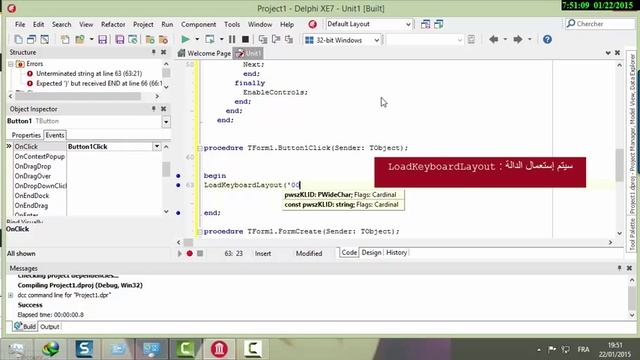Click the Run Until Return debug icon
640x360 pixels.
[289, 40]
